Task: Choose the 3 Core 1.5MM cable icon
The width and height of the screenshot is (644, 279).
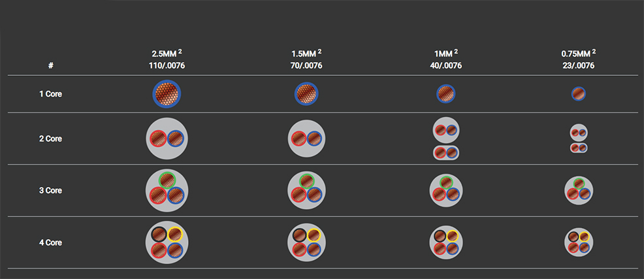Action: [306, 190]
